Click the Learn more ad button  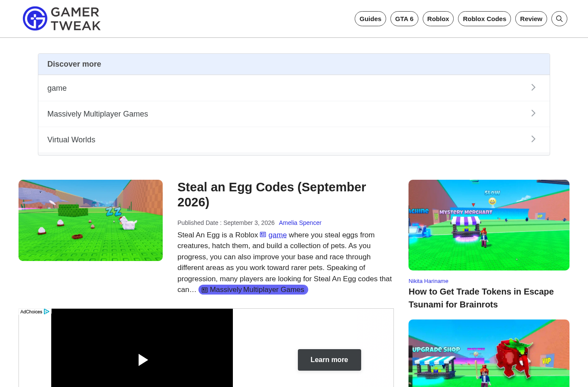point(329,360)
